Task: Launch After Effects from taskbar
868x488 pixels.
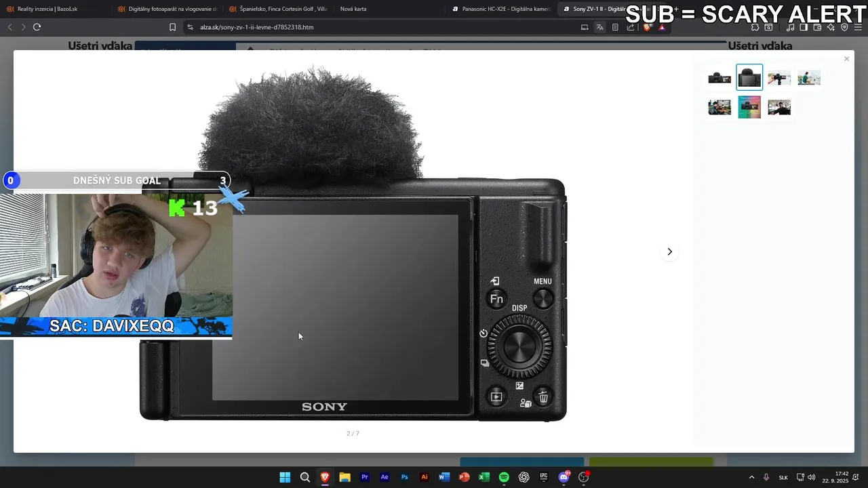Action: 384,477
